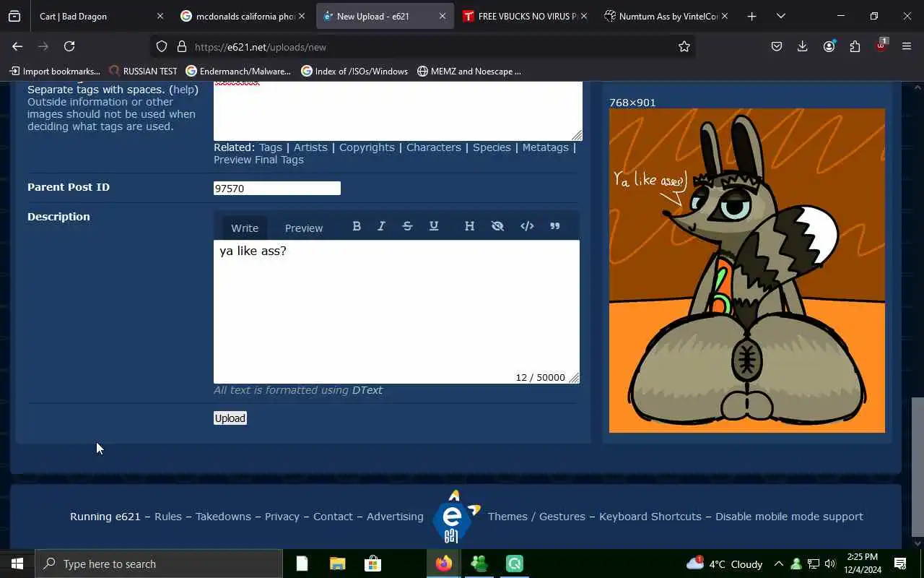
Task: Open Privacy link in footer
Action: coord(282,517)
